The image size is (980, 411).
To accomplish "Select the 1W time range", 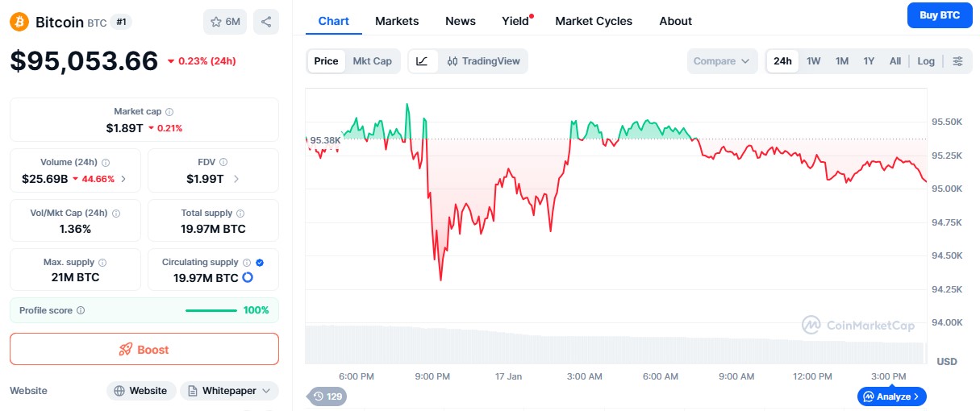I will 814,61.
